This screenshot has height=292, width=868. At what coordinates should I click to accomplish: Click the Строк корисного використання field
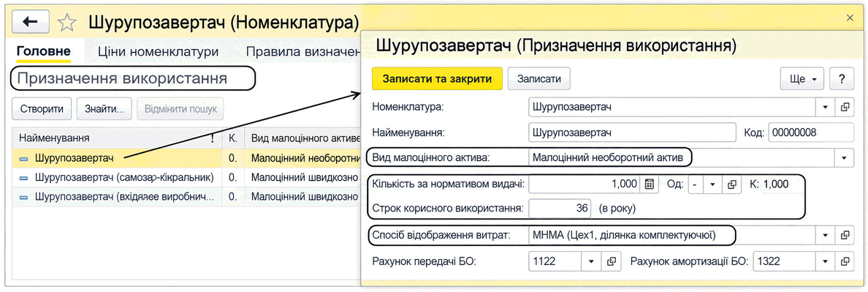(560, 209)
